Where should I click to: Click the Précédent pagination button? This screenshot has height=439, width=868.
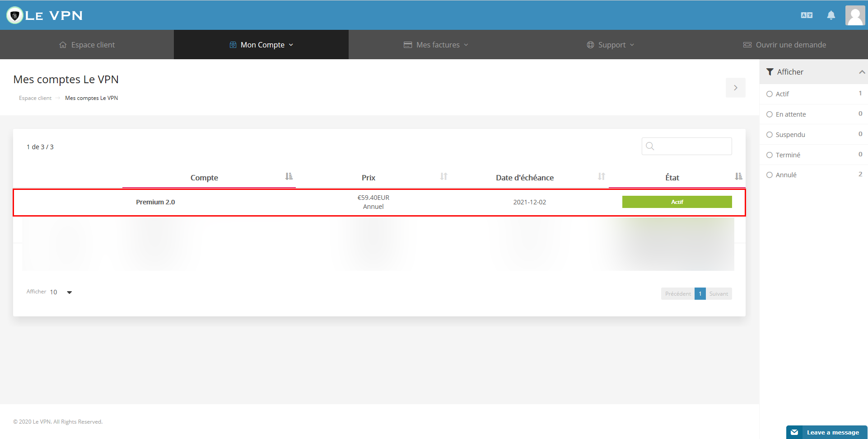click(x=678, y=294)
